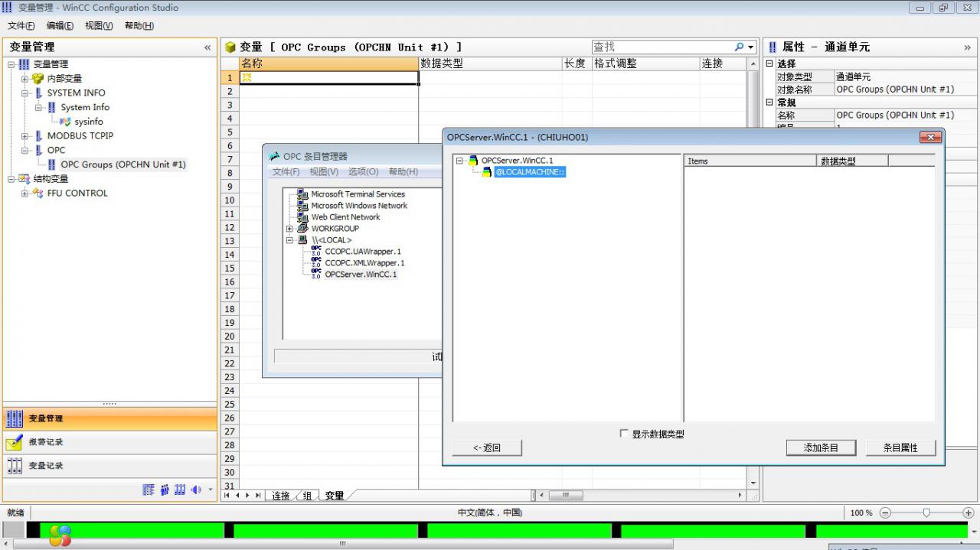Click the 结构变量 icon in tree
Image resolution: width=980 pixels, height=550 pixels.
click(x=24, y=179)
